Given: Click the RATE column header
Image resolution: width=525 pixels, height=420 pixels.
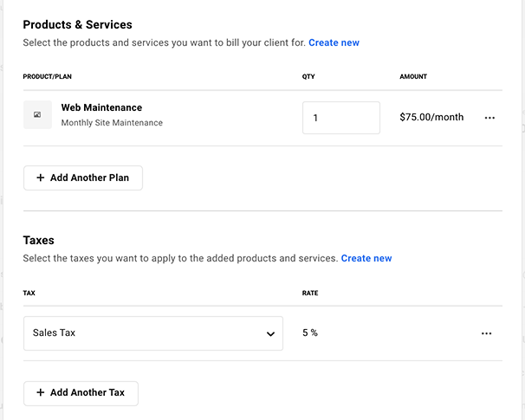Looking at the screenshot, I should tap(310, 293).
